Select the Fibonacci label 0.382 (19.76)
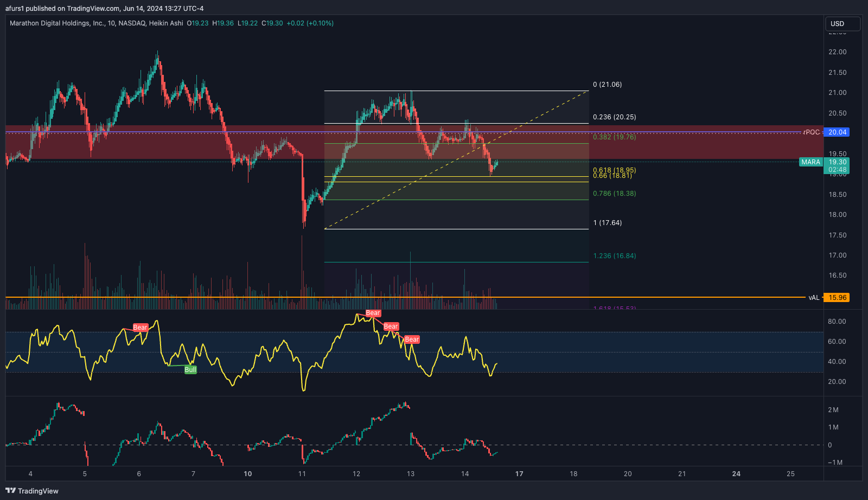This screenshot has height=500, width=868. 615,137
